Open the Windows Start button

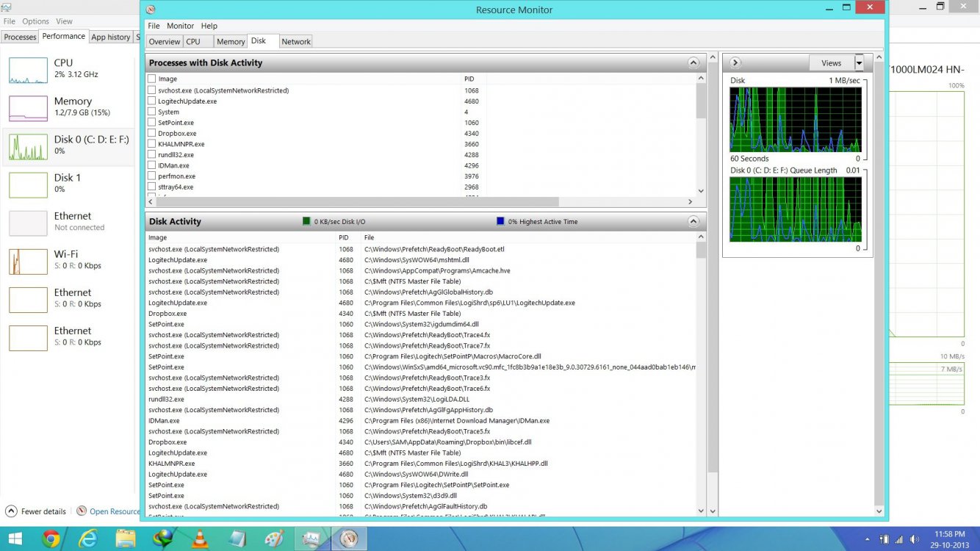[15, 539]
